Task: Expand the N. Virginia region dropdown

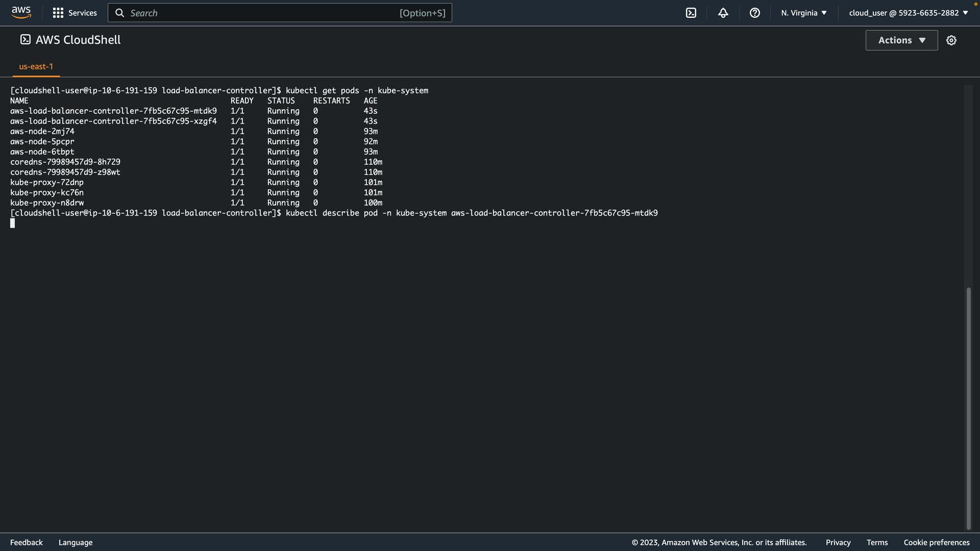Action: click(803, 13)
